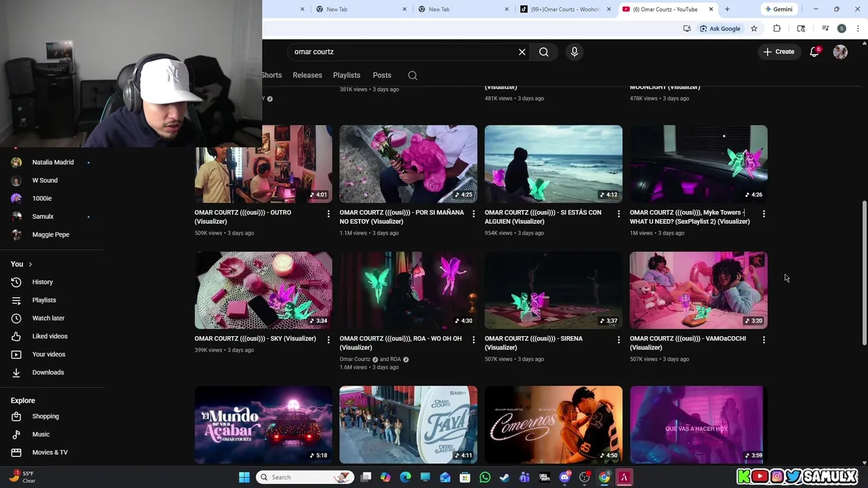Open Natalia Madrid subscription

point(52,162)
